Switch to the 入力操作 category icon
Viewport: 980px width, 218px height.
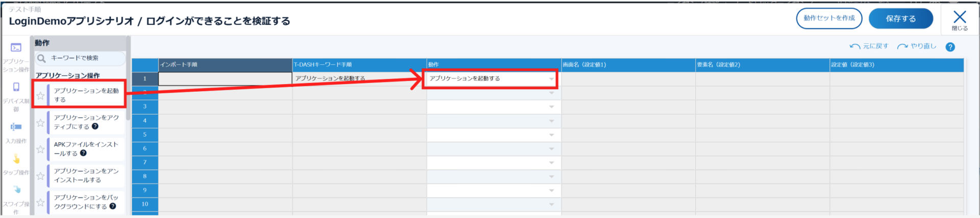click(x=16, y=127)
